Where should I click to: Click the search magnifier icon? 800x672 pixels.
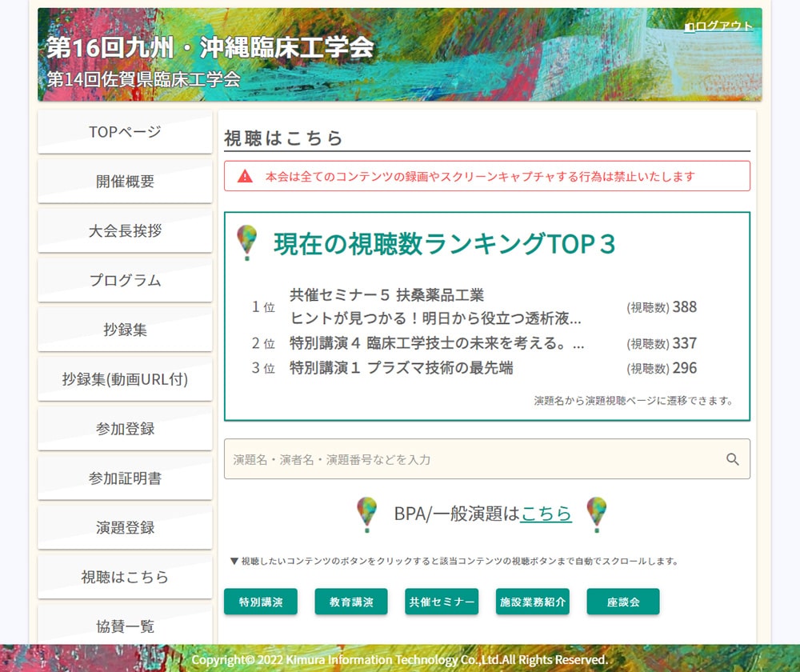click(x=733, y=459)
